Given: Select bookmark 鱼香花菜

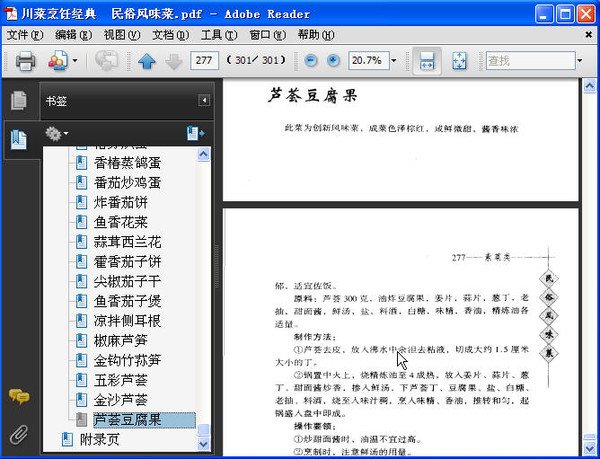Looking at the screenshot, I should tap(121, 223).
